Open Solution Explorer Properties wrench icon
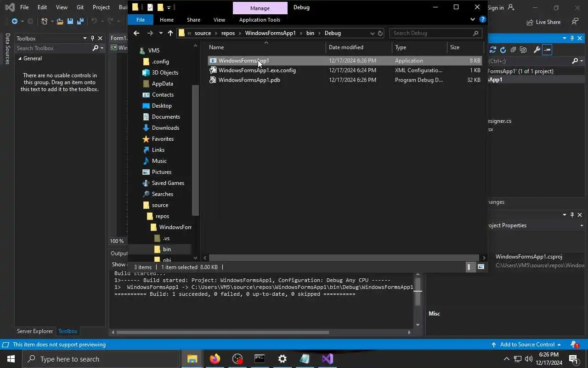Image resolution: width=588 pixels, height=368 pixels. click(537, 50)
